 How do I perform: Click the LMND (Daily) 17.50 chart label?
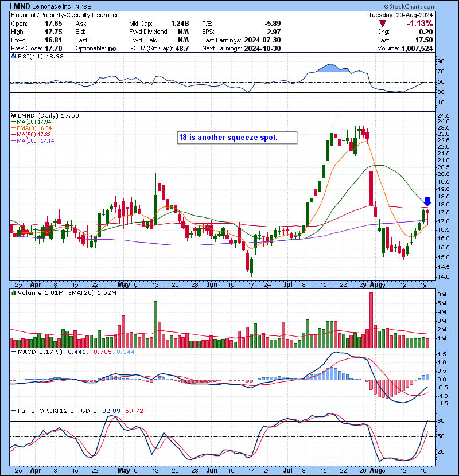coord(48,115)
